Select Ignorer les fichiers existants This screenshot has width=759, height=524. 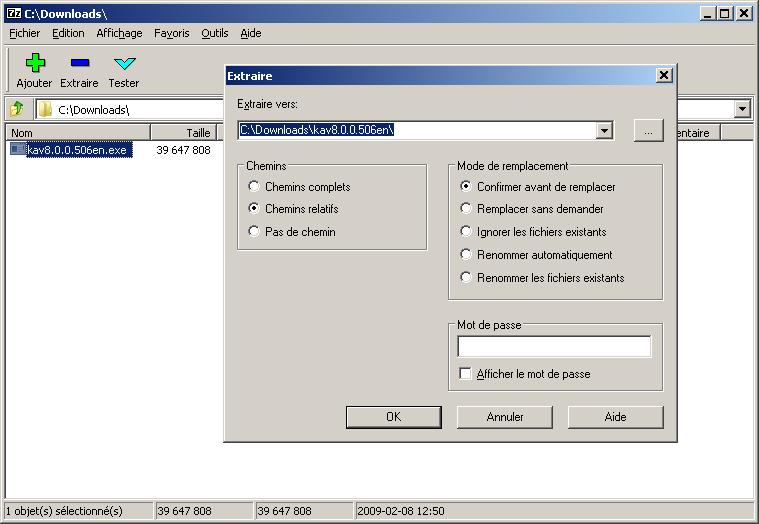click(x=466, y=231)
